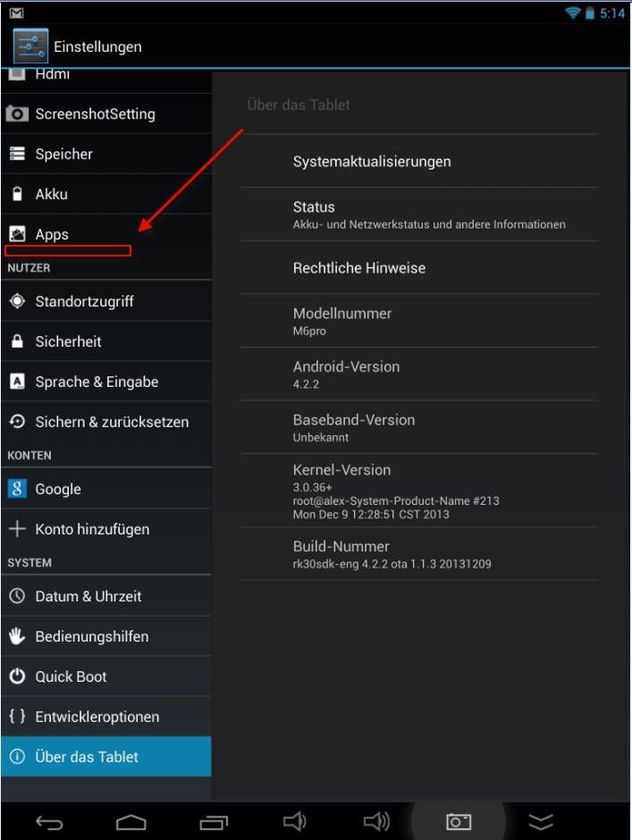
Task: Open Google account settings
Action: click(x=106, y=489)
